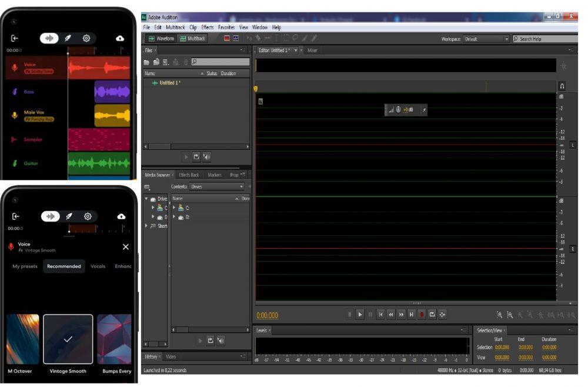Toggle auto-play button in the Files panel
The width and height of the screenshot is (588, 387).
point(206,157)
